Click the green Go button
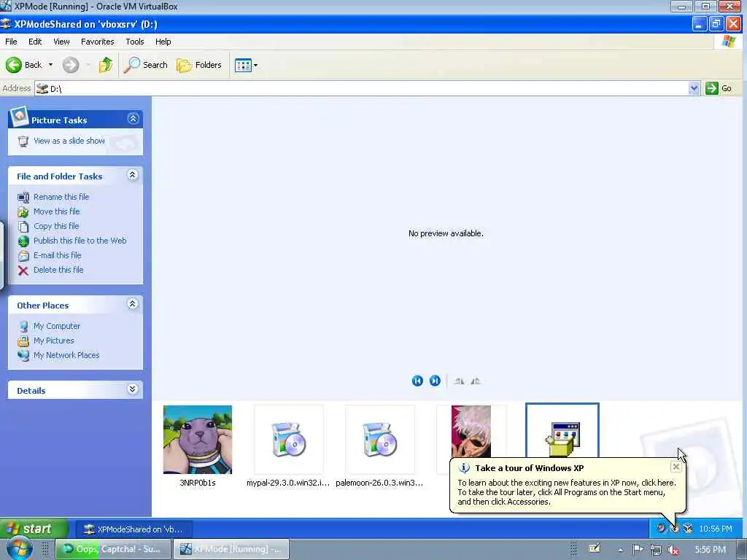Screen dimensions: 747x560 coord(719,88)
